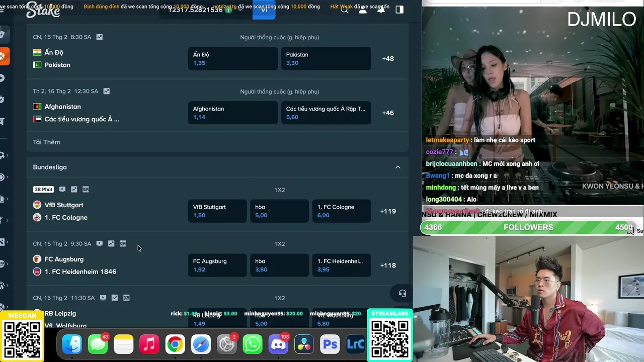Open the Ấn Độ team link
The height and width of the screenshot is (362, 644).
tap(54, 52)
